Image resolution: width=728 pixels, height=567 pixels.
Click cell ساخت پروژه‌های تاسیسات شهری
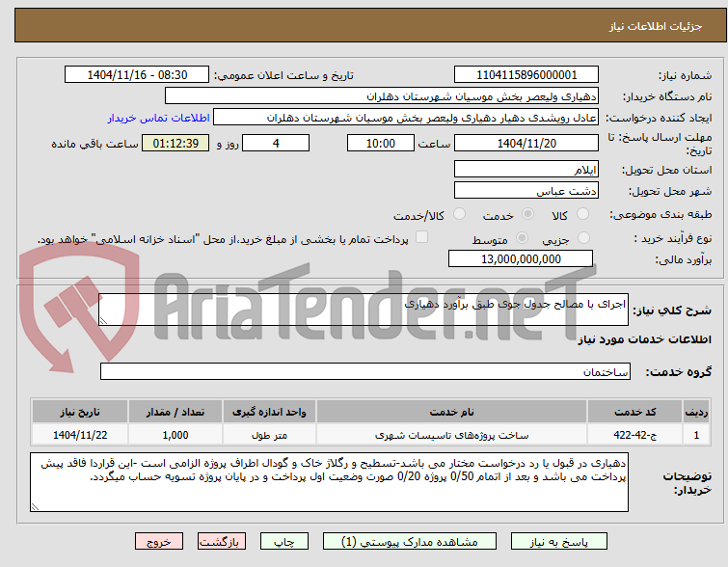click(451, 435)
